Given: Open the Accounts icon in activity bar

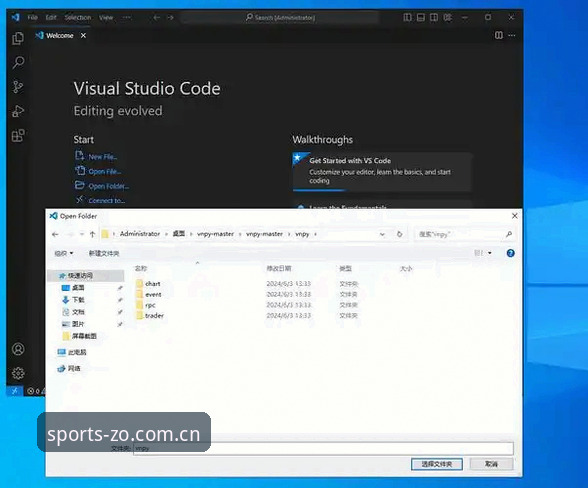Looking at the screenshot, I should (18, 349).
